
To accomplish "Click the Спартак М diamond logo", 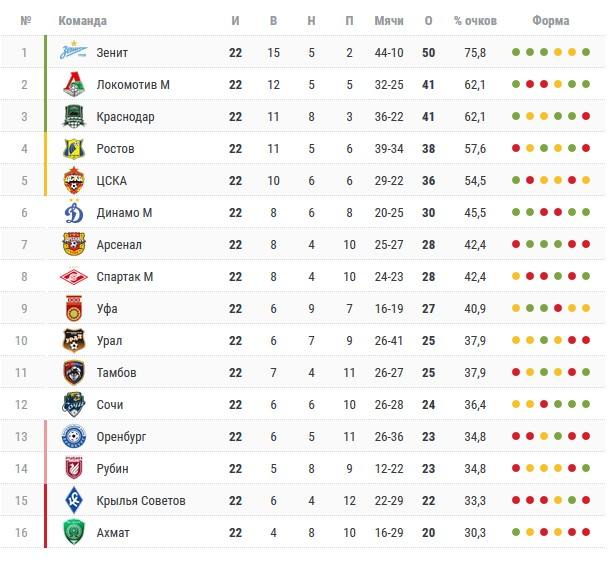I will coord(74,277).
